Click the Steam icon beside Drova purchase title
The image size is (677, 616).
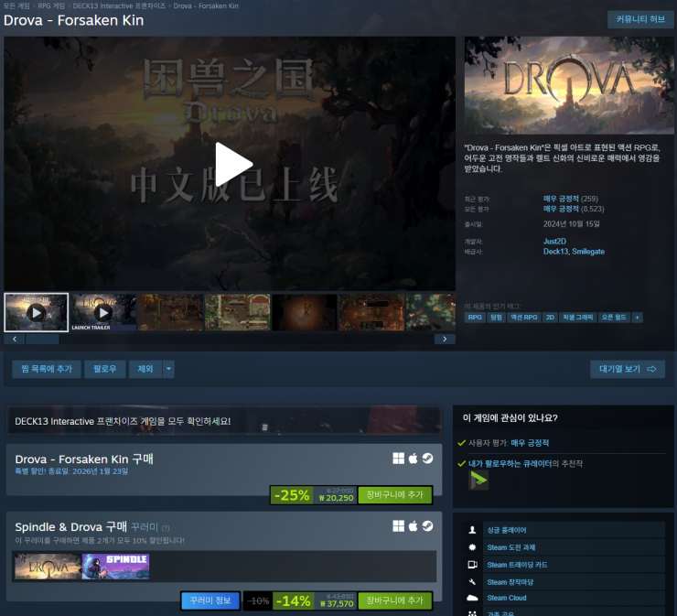pos(427,459)
